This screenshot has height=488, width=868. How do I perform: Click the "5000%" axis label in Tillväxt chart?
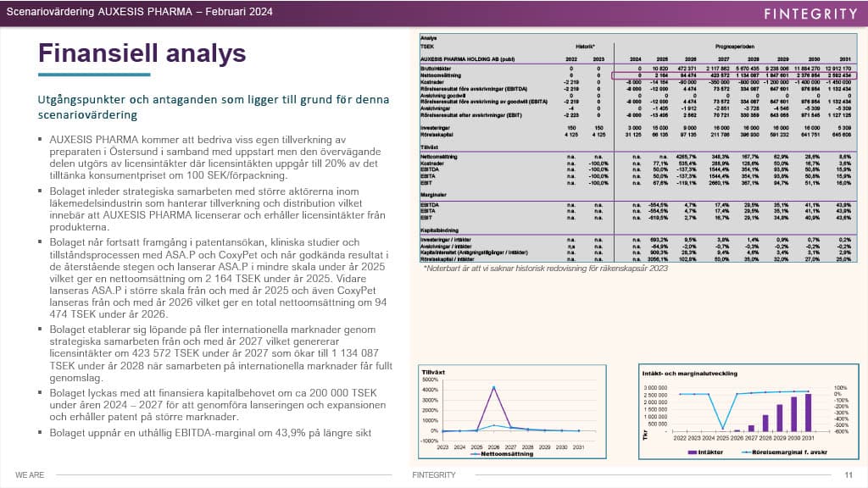click(430, 380)
